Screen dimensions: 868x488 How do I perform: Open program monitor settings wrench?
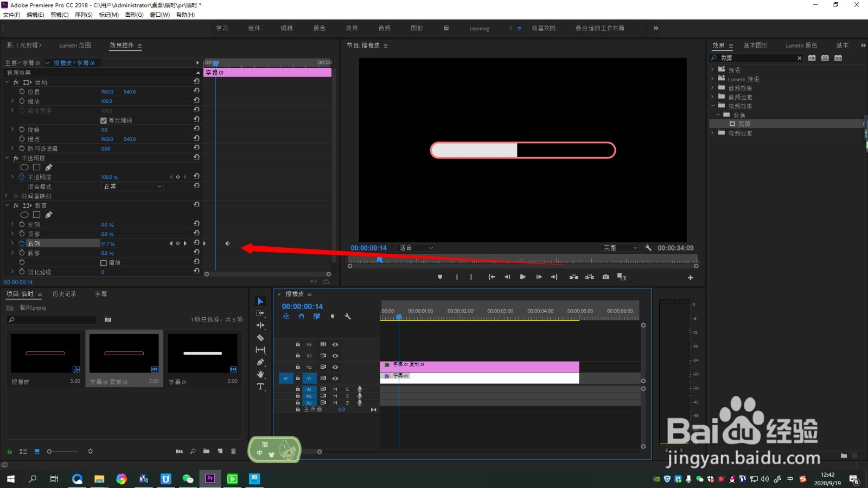point(648,248)
